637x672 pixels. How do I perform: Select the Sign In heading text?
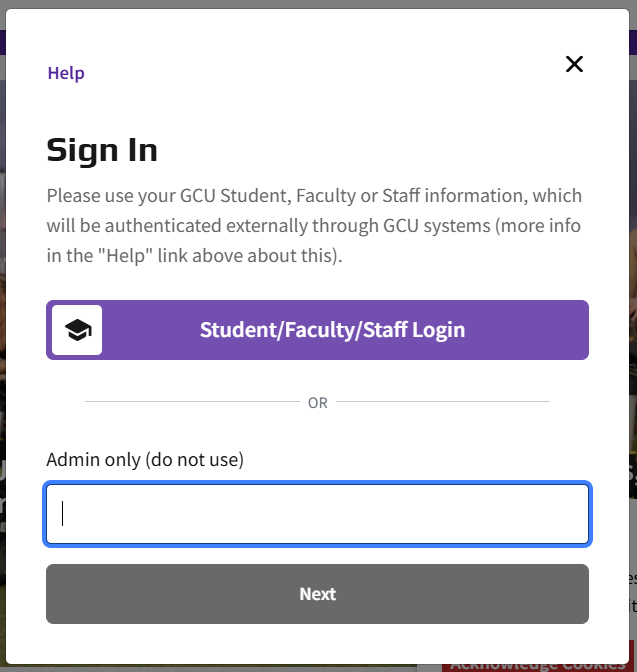[x=102, y=150]
